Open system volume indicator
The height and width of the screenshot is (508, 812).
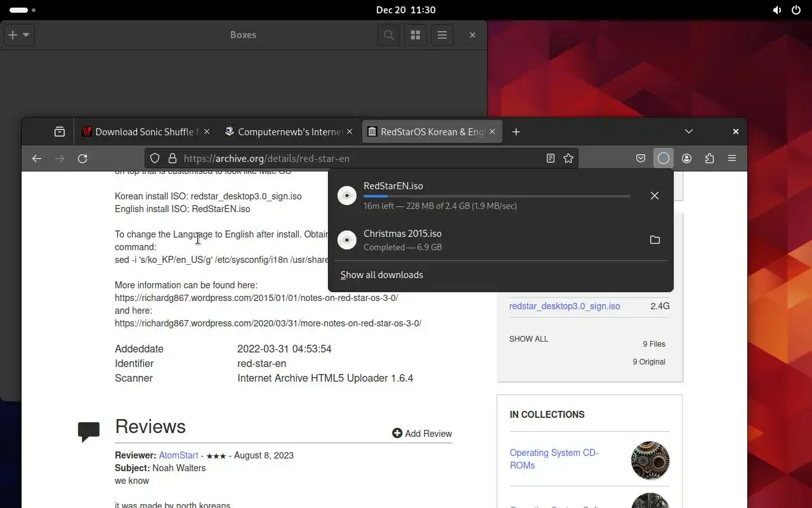[x=777, y=10]
